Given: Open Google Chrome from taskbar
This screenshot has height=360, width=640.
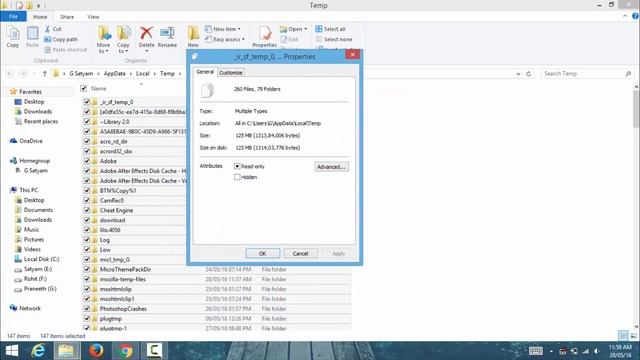Looking at the screenshot, I should click(x=125, y=351).
